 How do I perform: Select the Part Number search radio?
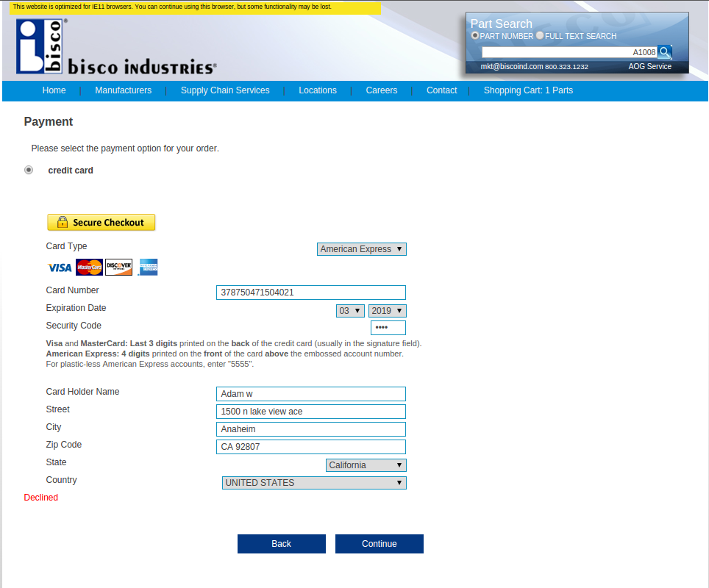click(475, 35)
